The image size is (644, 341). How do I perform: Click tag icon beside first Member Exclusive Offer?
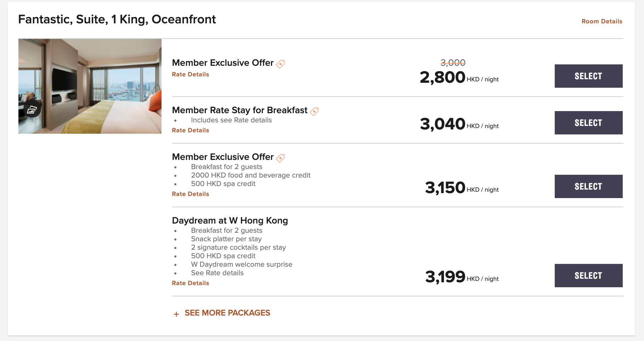(x=281, y=64)
